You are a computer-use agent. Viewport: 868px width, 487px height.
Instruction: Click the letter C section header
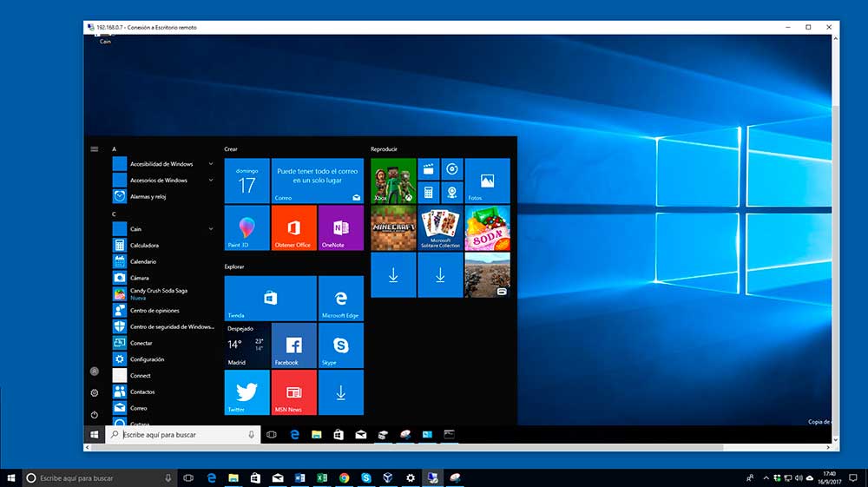click(x=114, y=214)
